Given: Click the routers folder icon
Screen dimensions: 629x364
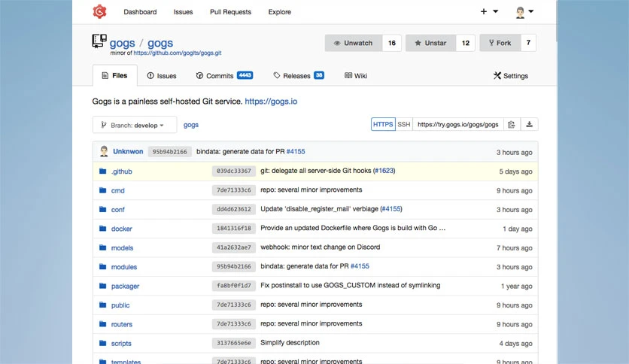Looking at the screenshot, I should point(102,324).
